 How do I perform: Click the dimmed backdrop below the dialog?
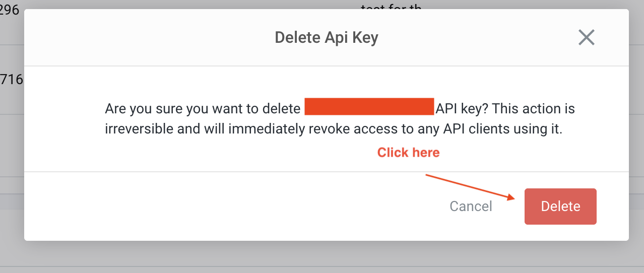pyautogui.click(x=323, y=257)
